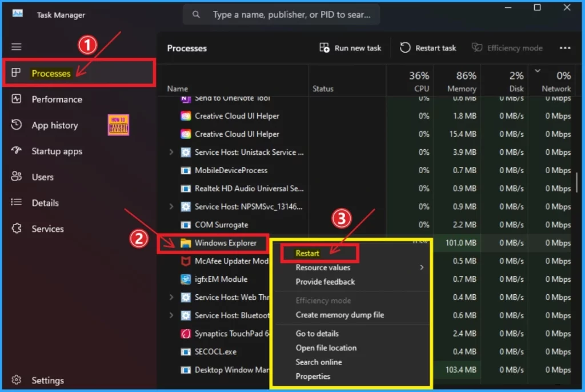The width and height of the screenshot is (585, 392).
Task: Click the Restart task button
Action: (x=428, y=48)
